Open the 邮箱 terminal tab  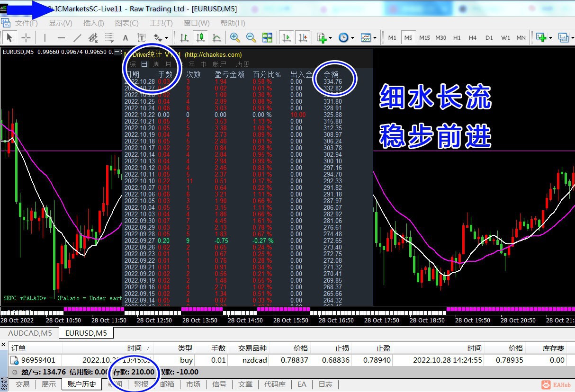(167, 384)
